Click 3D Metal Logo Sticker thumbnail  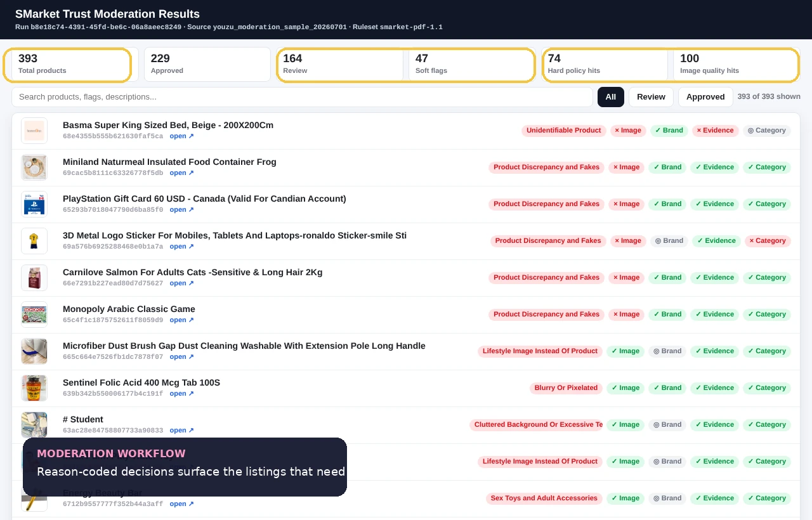pos(34,241)
